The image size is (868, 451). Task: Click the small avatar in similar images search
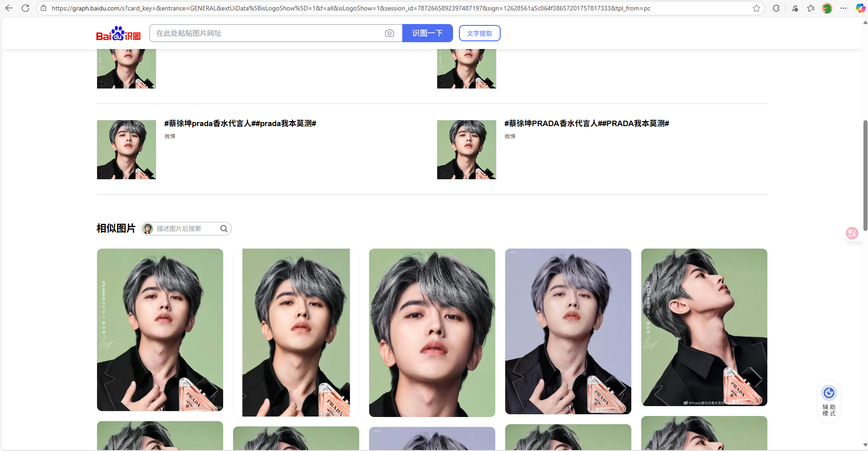click(148, 229)
